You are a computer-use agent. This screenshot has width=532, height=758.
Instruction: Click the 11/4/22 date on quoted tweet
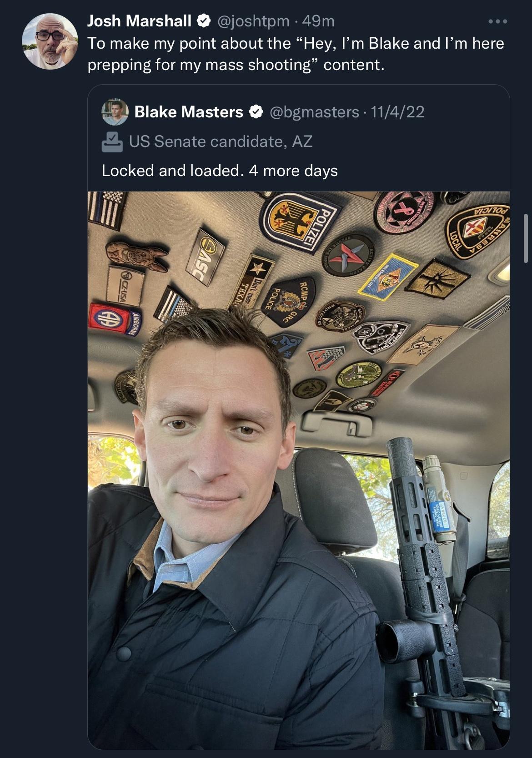398,112
